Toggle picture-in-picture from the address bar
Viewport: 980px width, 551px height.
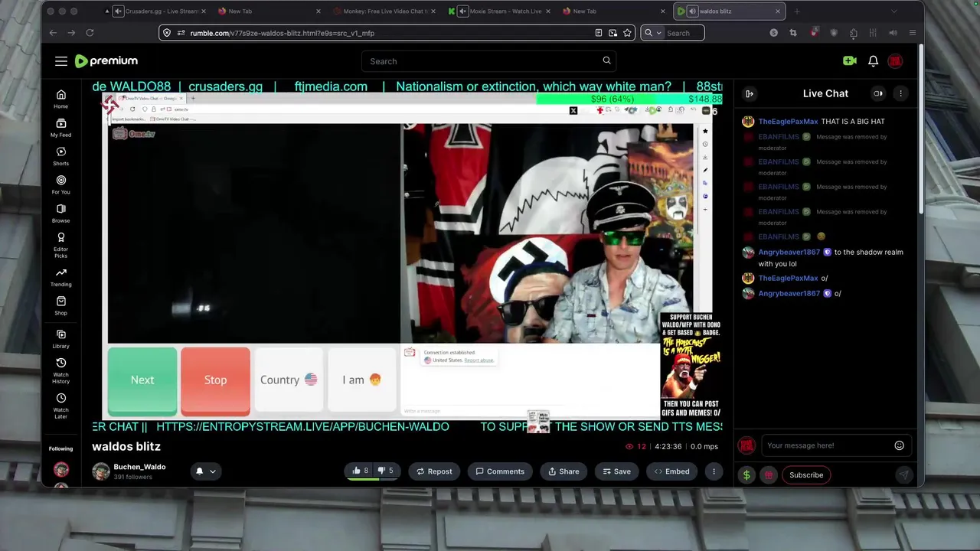[612, 33]
